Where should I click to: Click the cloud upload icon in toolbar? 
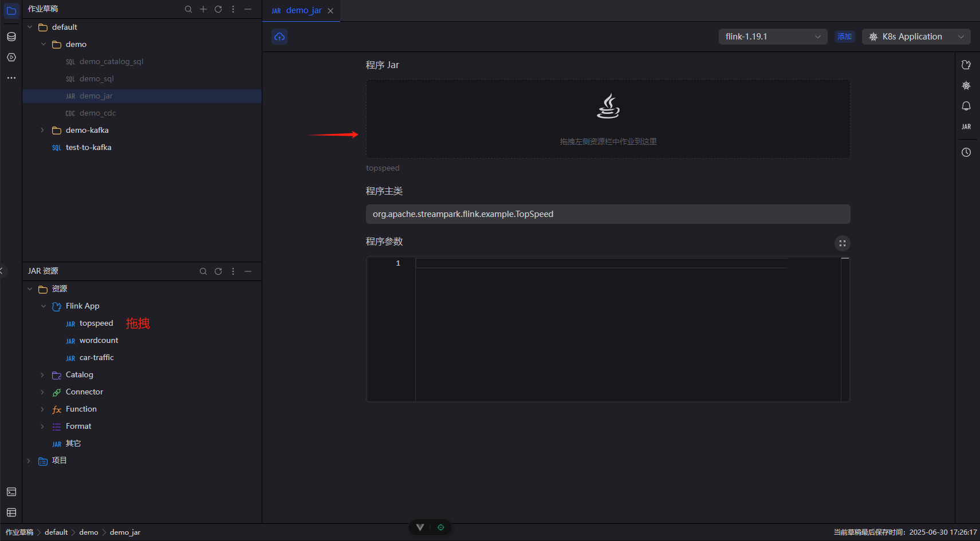pos(280,37)
